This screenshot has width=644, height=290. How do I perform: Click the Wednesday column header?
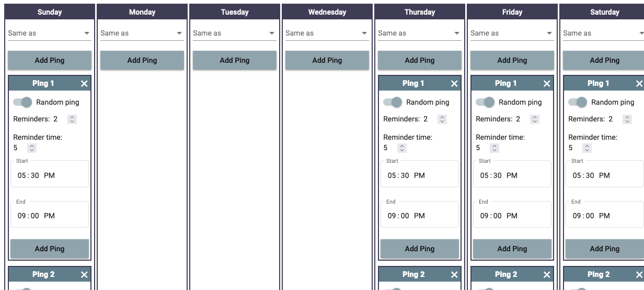click(x=327, y=12)
